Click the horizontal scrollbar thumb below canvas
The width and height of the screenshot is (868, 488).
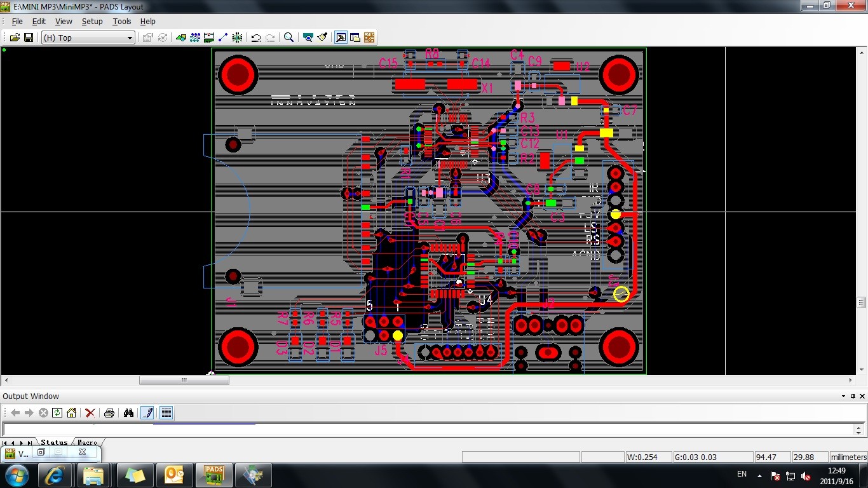click(184, 380)
